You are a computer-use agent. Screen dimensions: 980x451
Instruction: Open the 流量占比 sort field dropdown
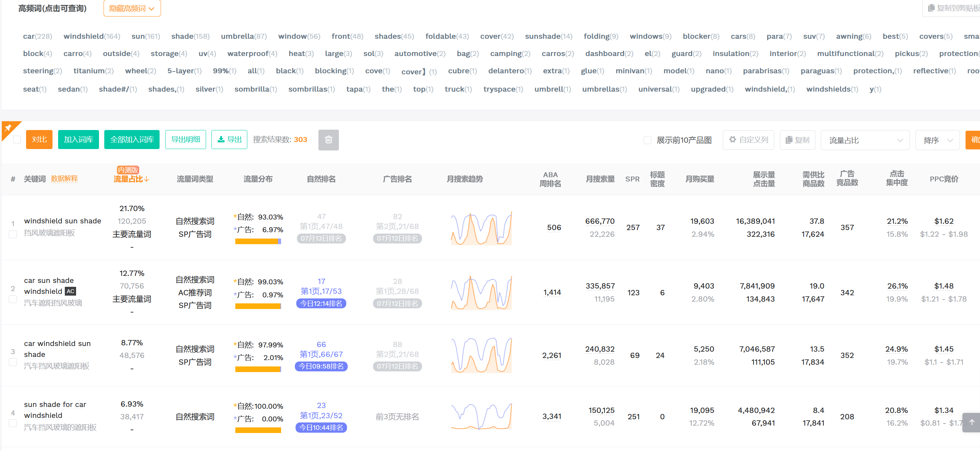(x=865, y=140)
